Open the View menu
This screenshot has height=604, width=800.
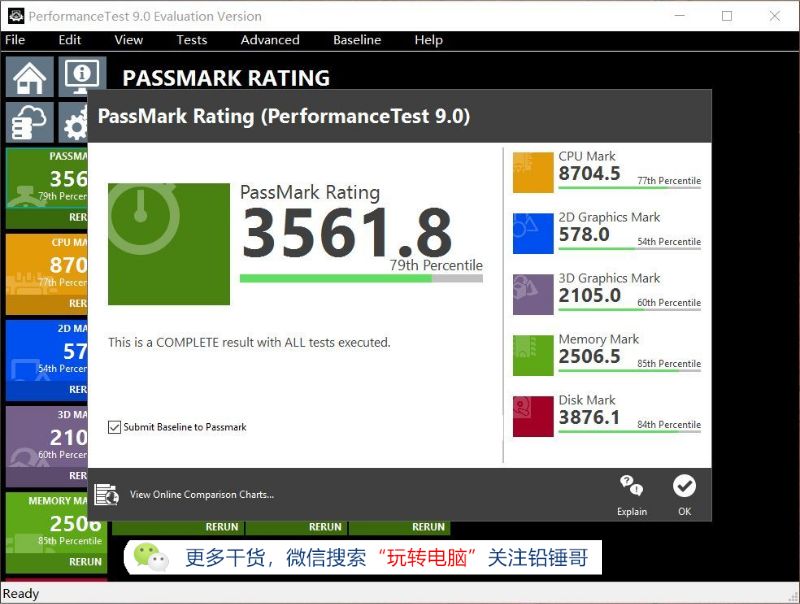129,40
